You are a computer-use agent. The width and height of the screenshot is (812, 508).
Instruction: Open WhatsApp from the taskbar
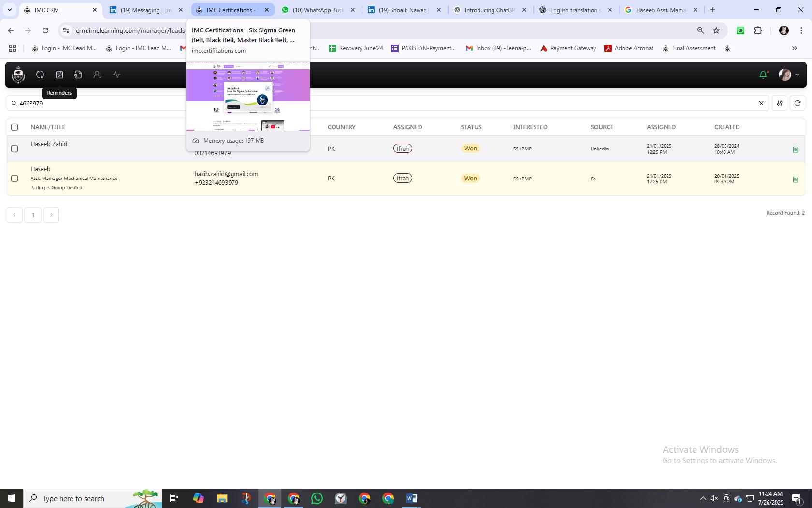(317, 498)
